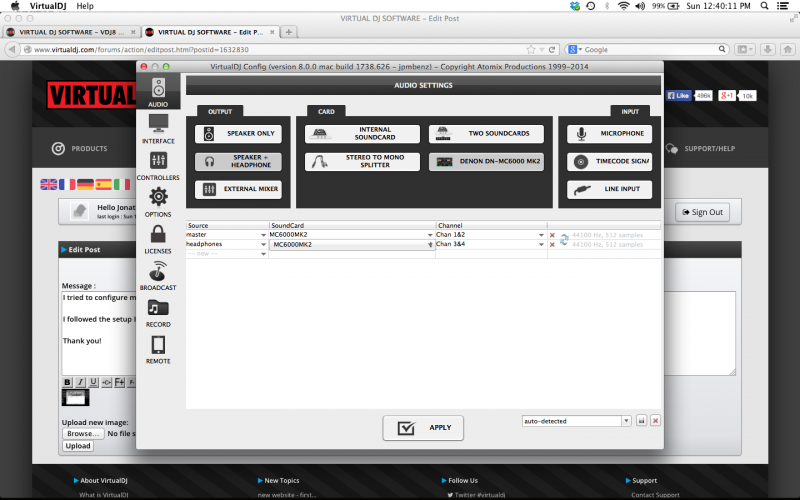Save the audio config preset

(641, 421)
